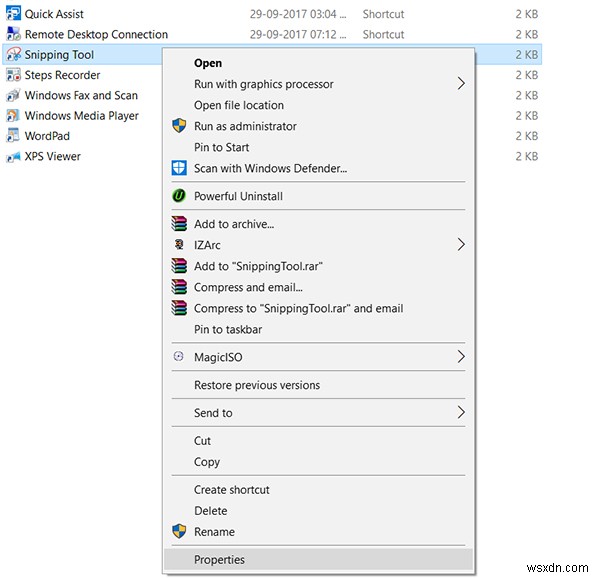The width and height of the screenshot is (600, 578).
Task: Select Add to archive...
Action: 318,224
